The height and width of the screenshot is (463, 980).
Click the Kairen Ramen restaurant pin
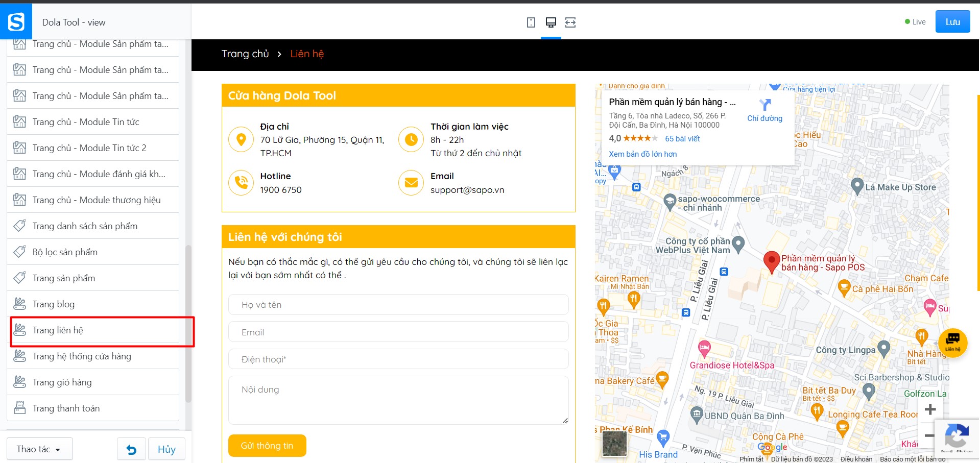pyautogui.click(x=633, y=299)
